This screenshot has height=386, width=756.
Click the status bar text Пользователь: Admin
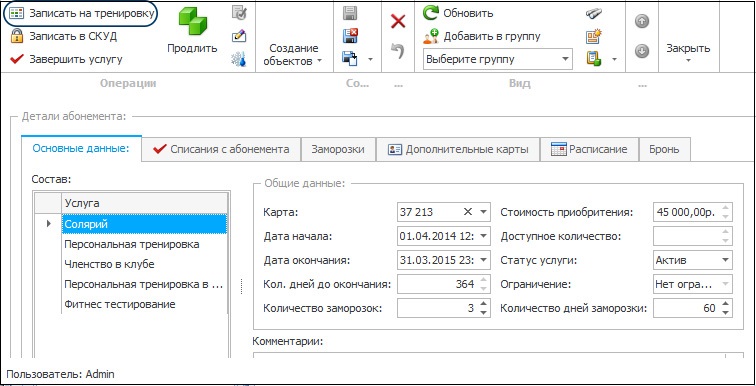click(x=60, y=374)
